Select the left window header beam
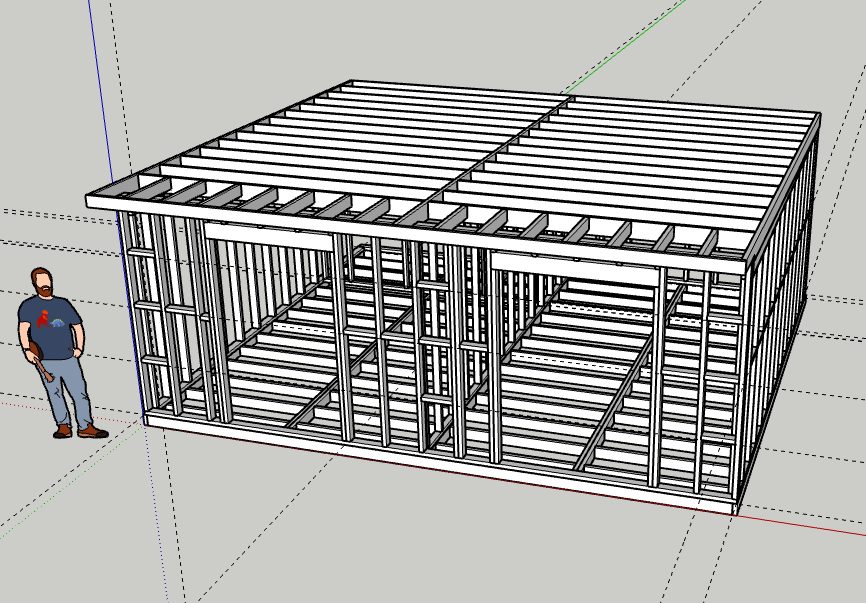Viewport: 866px width, 603px height. [x=268, y=238]
